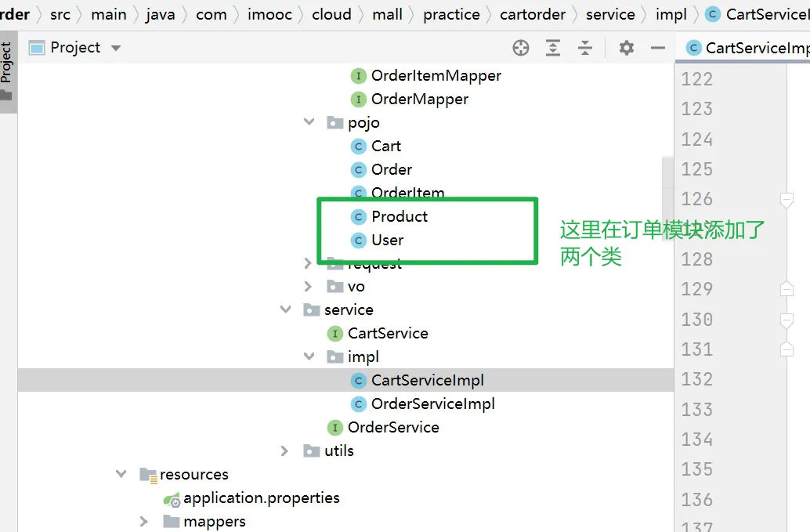Click the java breadcrumb

[x=160, y=14]
